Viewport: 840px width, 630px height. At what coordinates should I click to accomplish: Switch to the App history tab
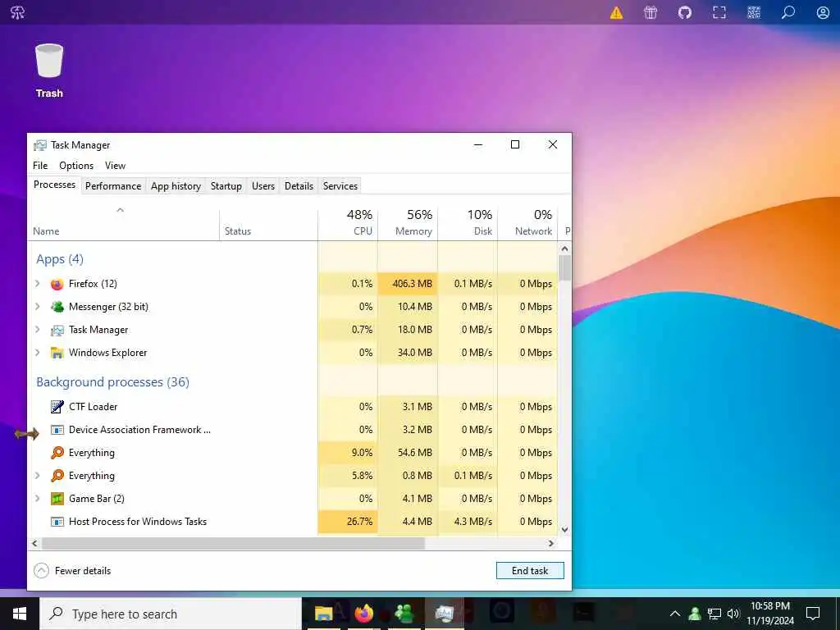[x=176, y=186]
